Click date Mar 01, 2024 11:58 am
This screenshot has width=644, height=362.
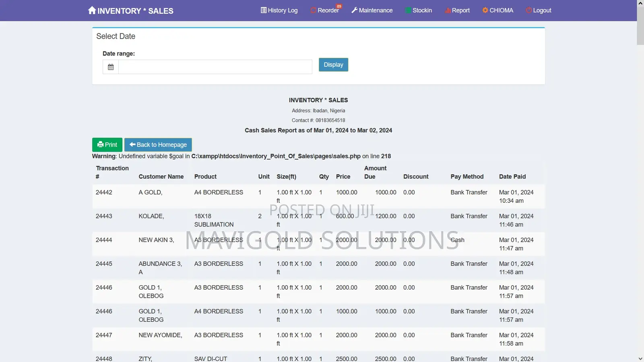(516, 339)
